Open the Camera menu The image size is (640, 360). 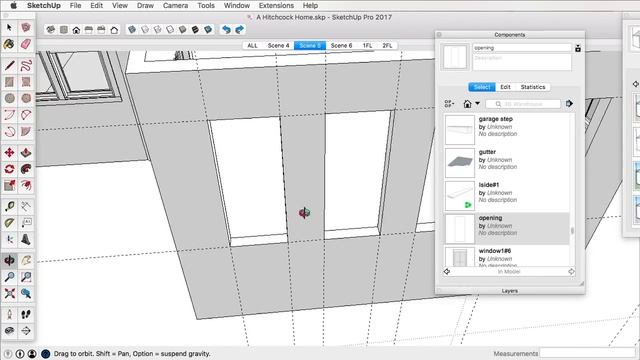click(x=176, y=5)
